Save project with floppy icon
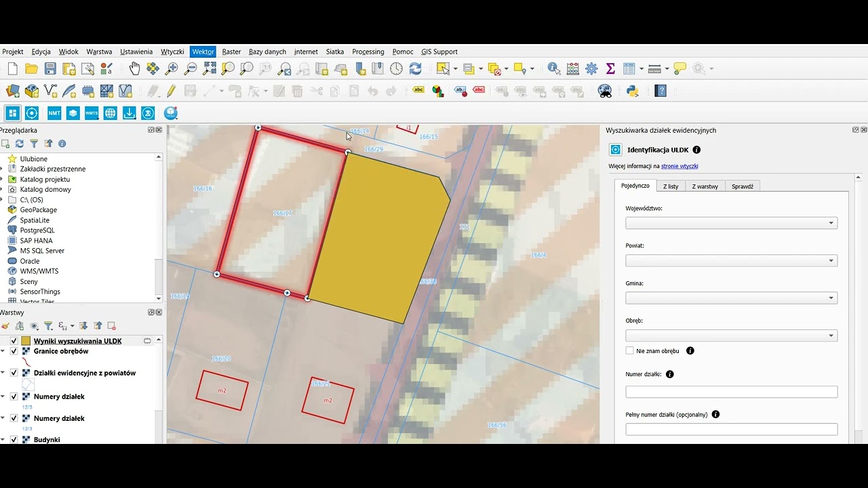 (x=50, y=68)
